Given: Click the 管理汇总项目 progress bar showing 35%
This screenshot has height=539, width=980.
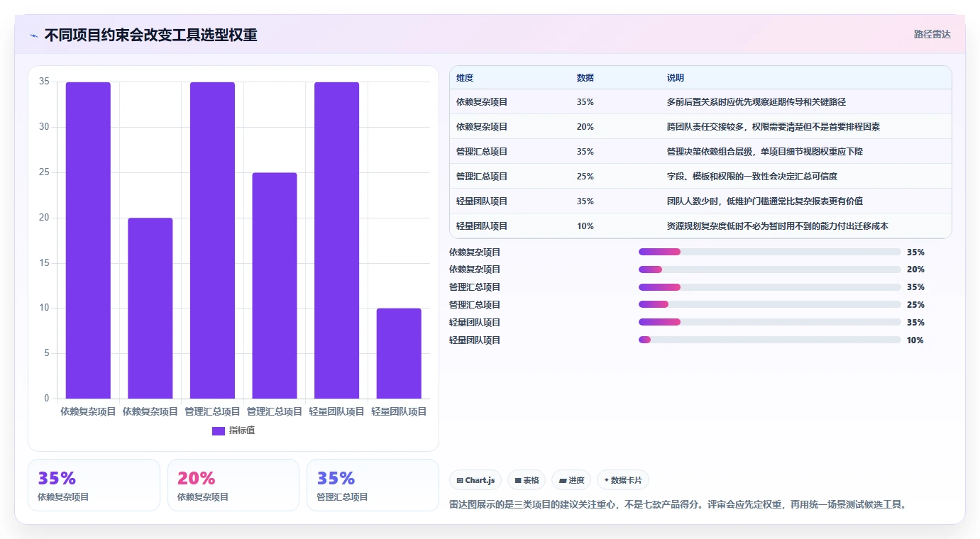Looking at the screenshot, I should click(x=770, y=287).
